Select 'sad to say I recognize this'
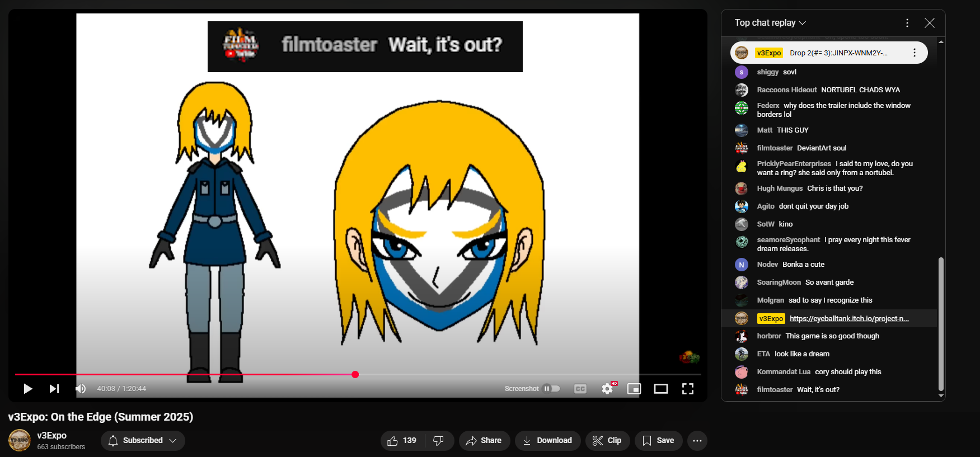 click(x=831, y=300)
